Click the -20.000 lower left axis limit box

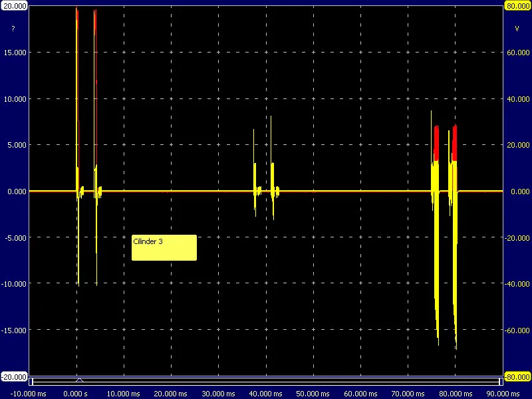[x=15, y=377]
